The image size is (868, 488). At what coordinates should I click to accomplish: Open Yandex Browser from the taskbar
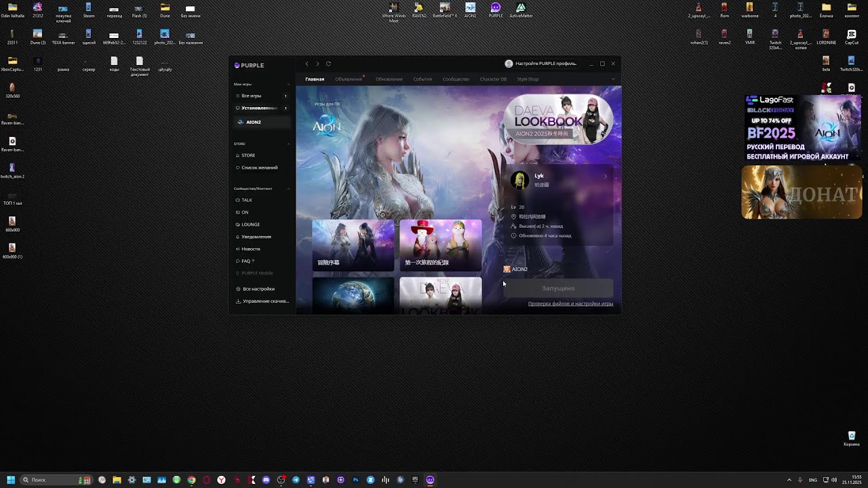point(222,480)
